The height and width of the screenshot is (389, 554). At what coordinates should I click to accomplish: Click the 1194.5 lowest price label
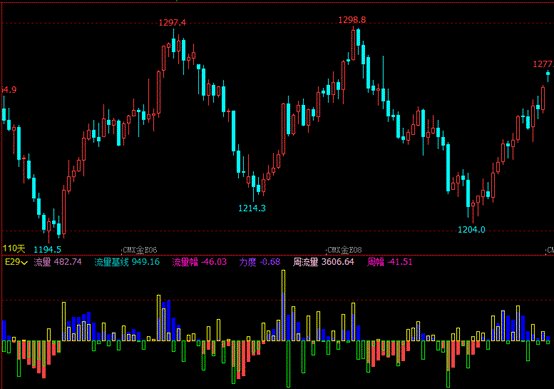coord(47,249)
